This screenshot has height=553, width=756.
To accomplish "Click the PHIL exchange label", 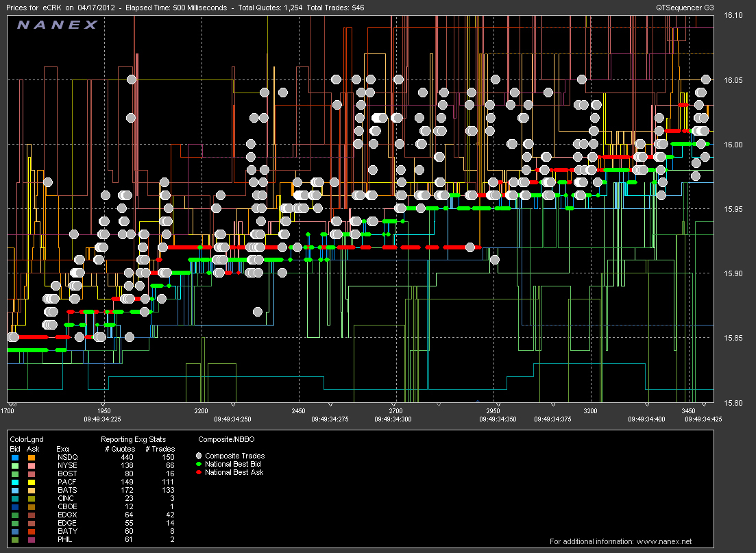I will click(x=65, y=539).
